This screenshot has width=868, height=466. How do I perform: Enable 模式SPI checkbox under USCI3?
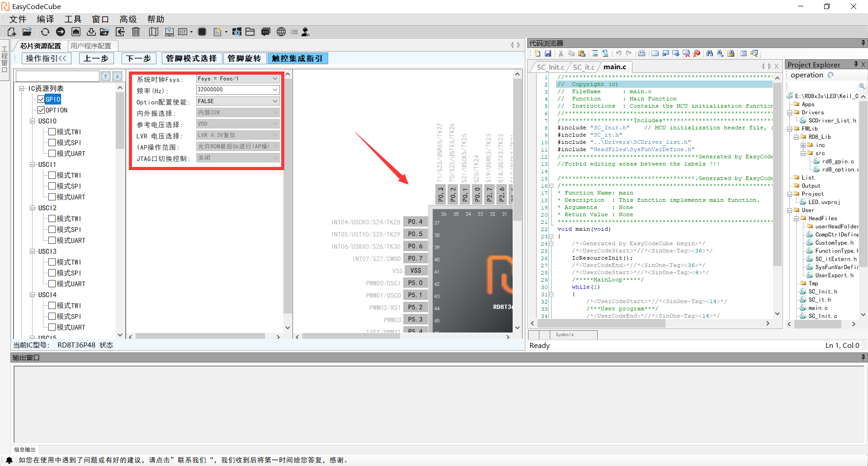tap(52, 273)
